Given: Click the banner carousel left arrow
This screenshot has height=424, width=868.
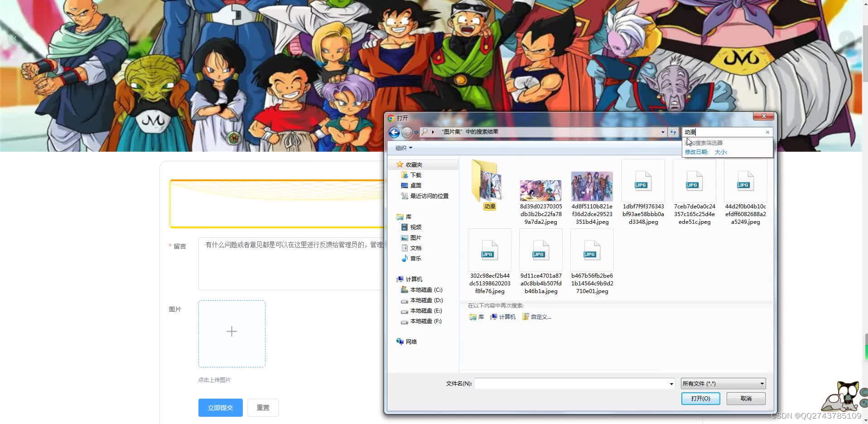Looking at the screenshot, I should pyautogui.click(x=15, y=39).
